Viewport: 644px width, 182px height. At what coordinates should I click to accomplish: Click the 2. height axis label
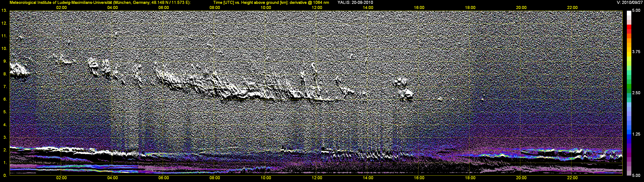5,150
